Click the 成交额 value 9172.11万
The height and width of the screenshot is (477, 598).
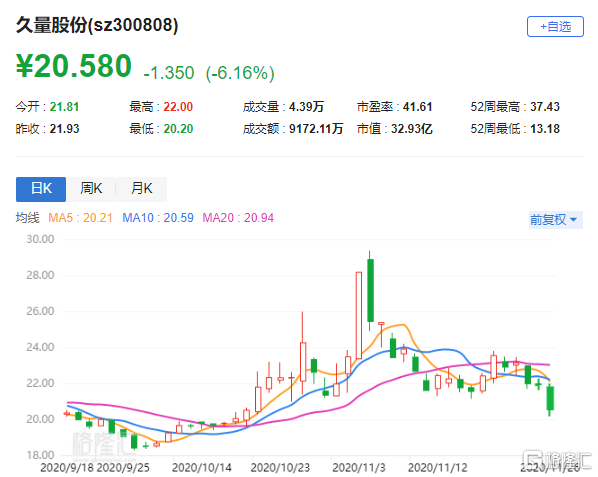(316, 129)
